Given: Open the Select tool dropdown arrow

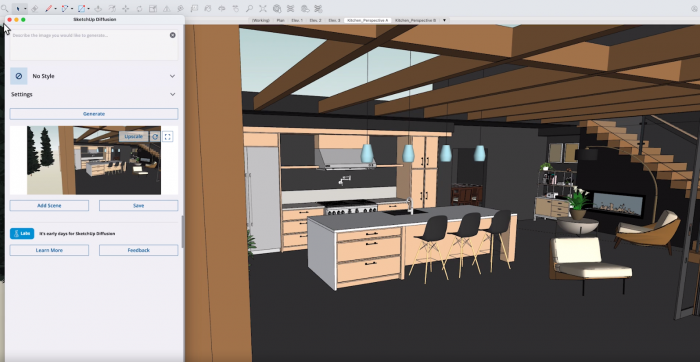Looking at the screenshot, I should coord(25,9).
